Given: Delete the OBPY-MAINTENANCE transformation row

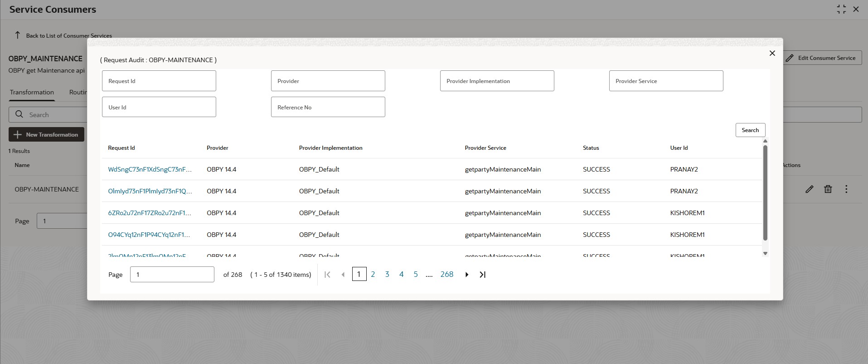Looking at the screenshot, I should point(828,189).
